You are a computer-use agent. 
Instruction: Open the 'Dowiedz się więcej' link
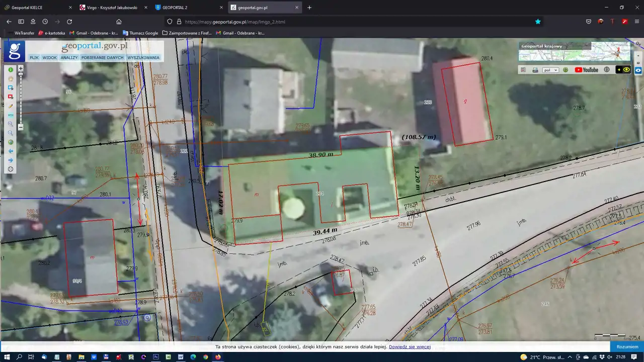tap(410, 346)
